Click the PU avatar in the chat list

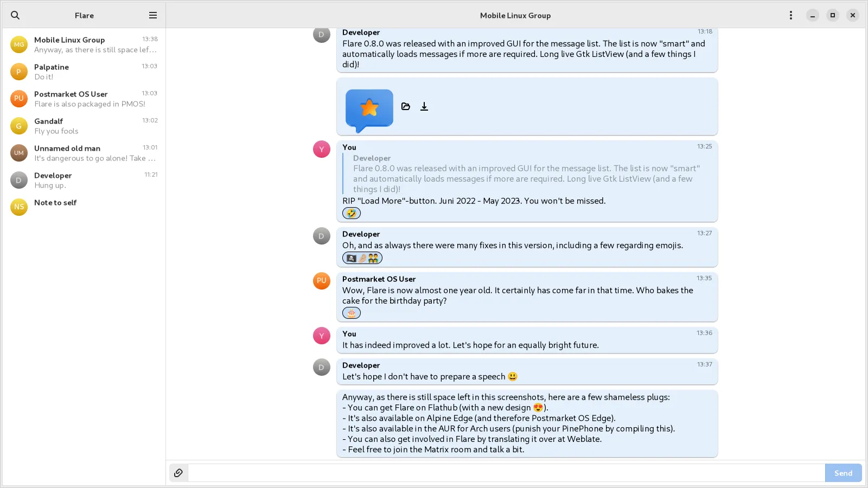(19, 99)
